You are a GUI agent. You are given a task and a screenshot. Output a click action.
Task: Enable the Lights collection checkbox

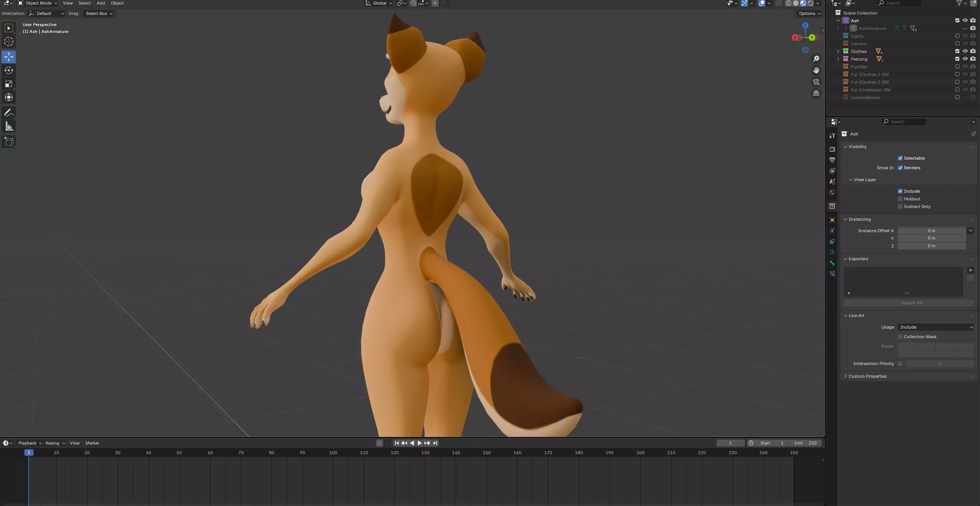coord(957,36)
